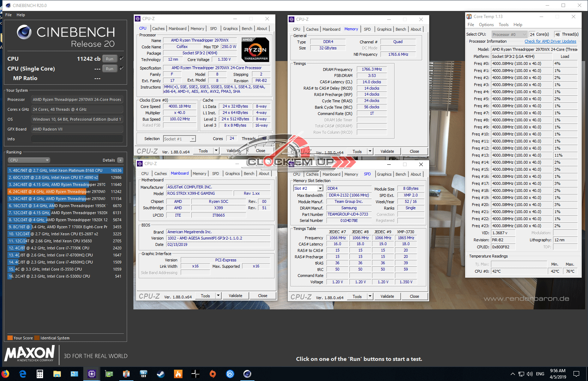Click the Details arrow in Ranking
This screenshot has width=588, height=381.
click(120, 160)
